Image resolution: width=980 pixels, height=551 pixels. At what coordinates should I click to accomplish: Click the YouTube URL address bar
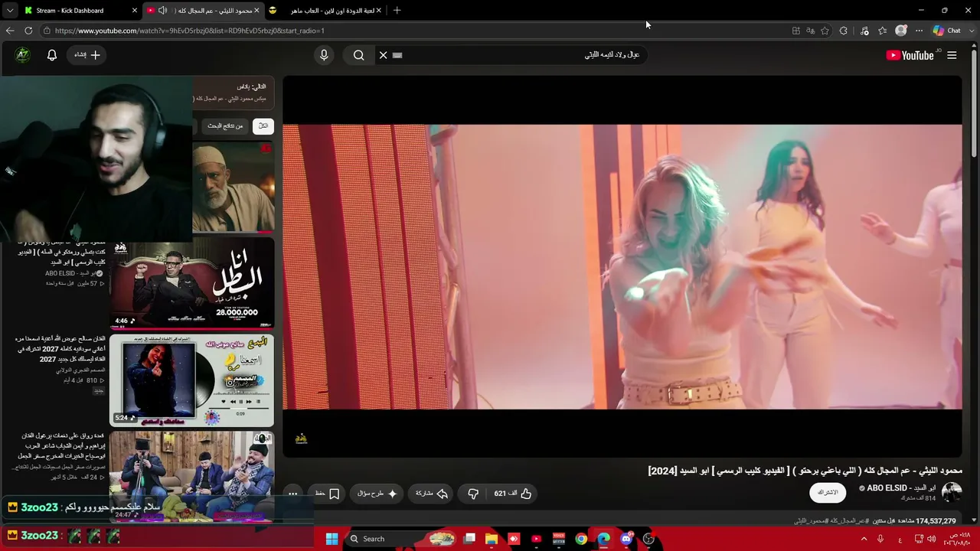413,31
